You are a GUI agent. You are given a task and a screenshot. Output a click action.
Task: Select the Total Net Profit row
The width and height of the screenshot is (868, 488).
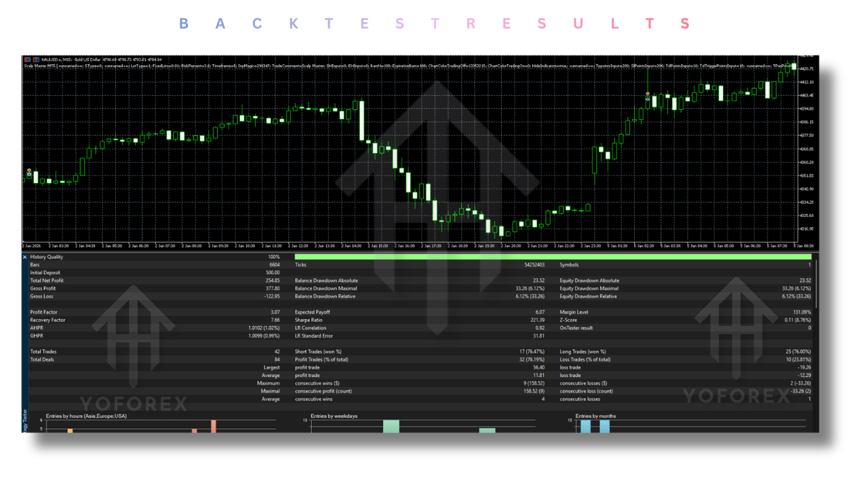(46, 281)
